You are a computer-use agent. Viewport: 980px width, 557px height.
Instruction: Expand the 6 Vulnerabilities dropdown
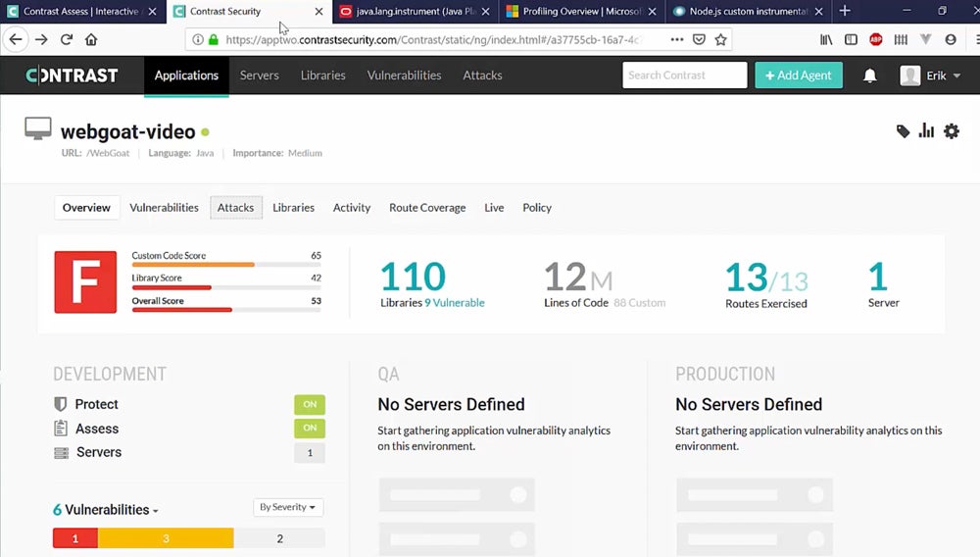click(106, 510)
